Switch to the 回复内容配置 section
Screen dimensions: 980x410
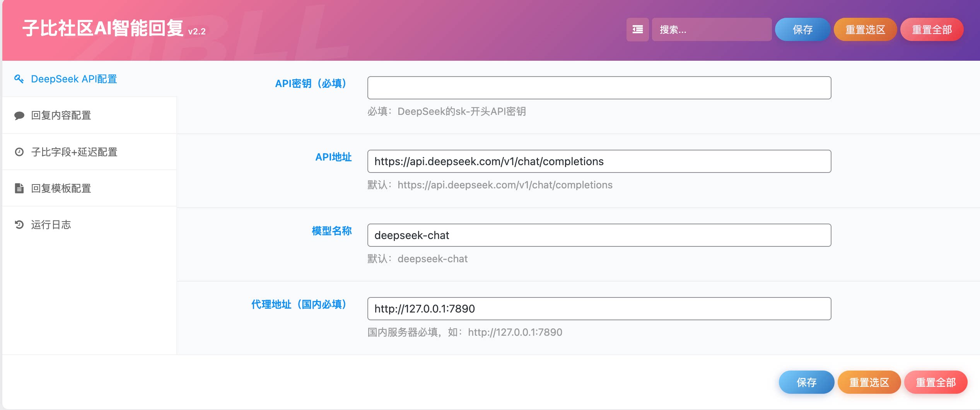(x=61, y=115)
